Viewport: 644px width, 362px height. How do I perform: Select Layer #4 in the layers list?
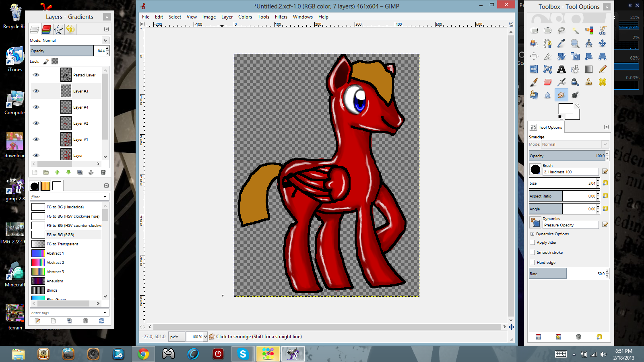click(x=66, y=107)
